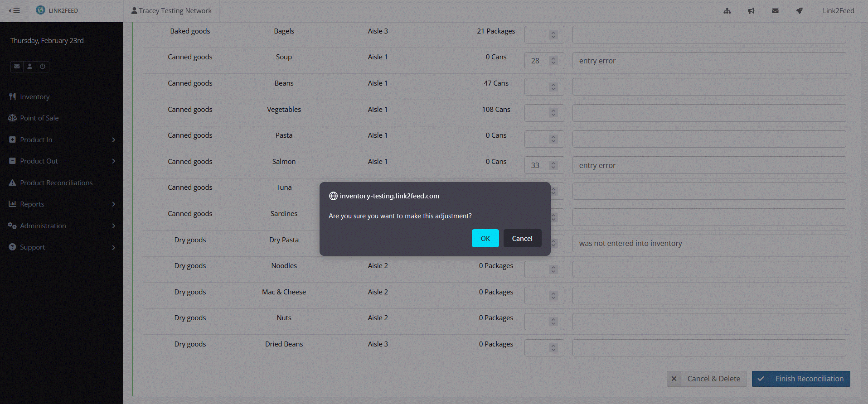
Task: Adjust the Soup quantity stepper
Action: coord(553,61)
